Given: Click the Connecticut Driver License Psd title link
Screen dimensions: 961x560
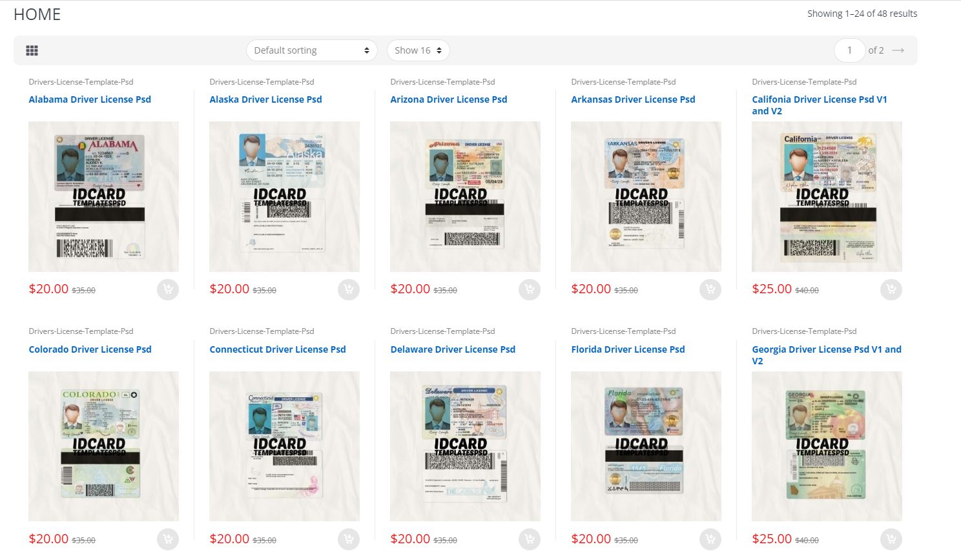Looking at the screenshot, I should pyautogui.click(x=278, y=349).
